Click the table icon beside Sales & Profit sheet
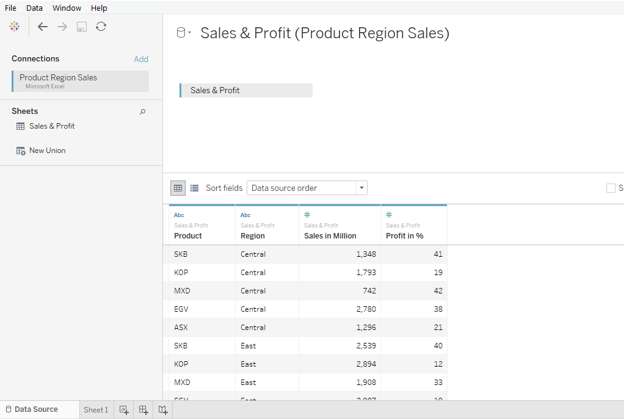The height and width of the screenshot is (419, 625). (x=20, y=126)
